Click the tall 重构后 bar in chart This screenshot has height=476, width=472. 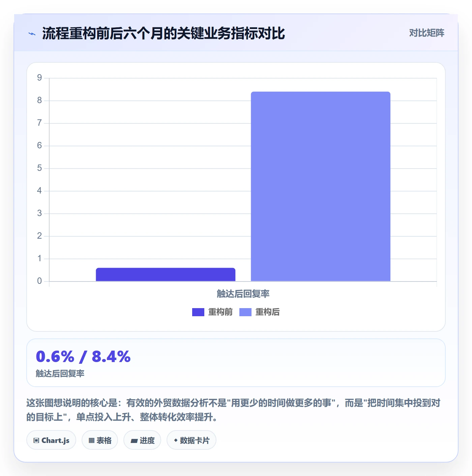coord(321,186)
